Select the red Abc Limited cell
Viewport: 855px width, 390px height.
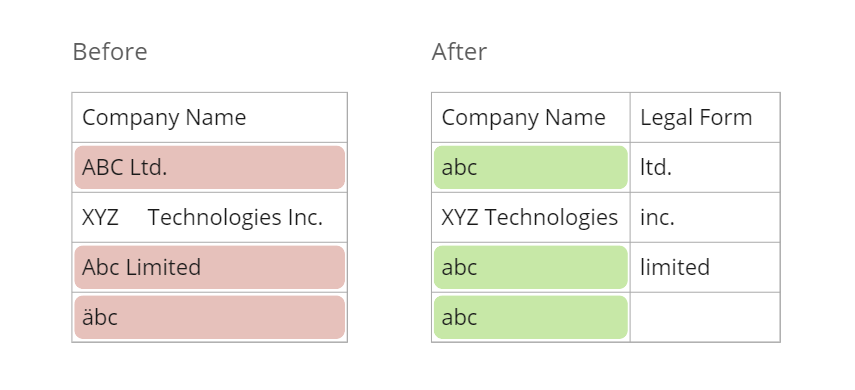(209, 267)
